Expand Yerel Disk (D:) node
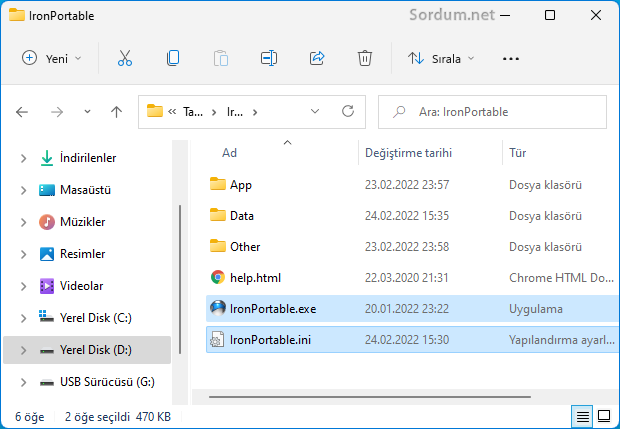The image size is (620, 429). pyautogui.click(x=23, y=350)
